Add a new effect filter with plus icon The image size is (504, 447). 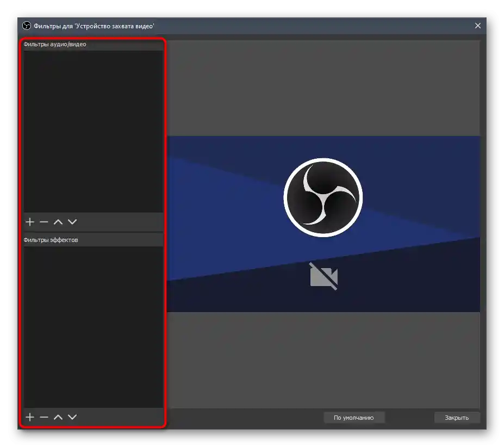[x=30, y=417]
